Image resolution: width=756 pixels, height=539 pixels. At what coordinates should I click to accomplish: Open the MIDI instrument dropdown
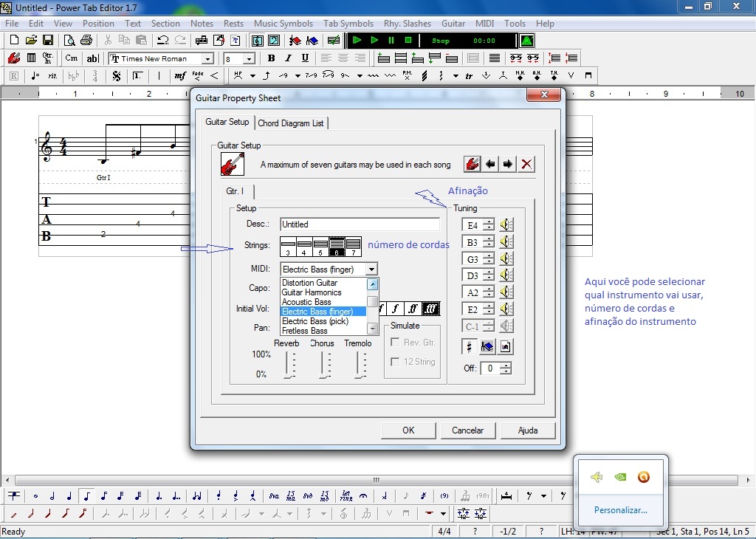372,269
